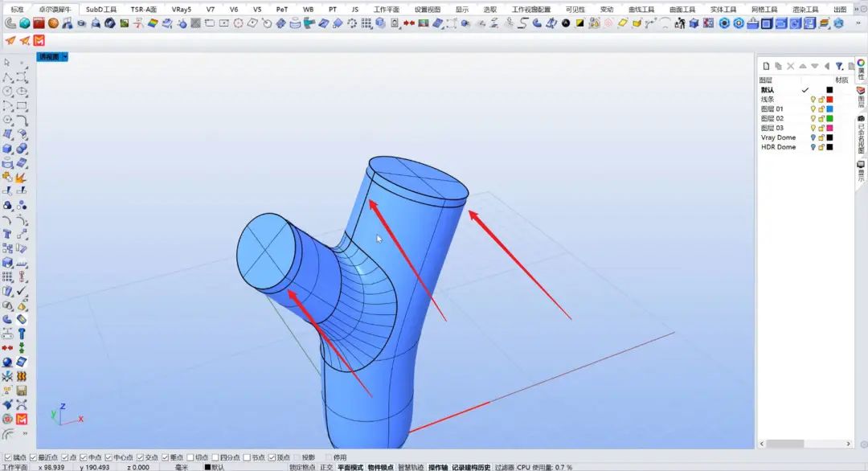Click the red M icon below the toolbar

pyautogui.click(x=39, y=40)
